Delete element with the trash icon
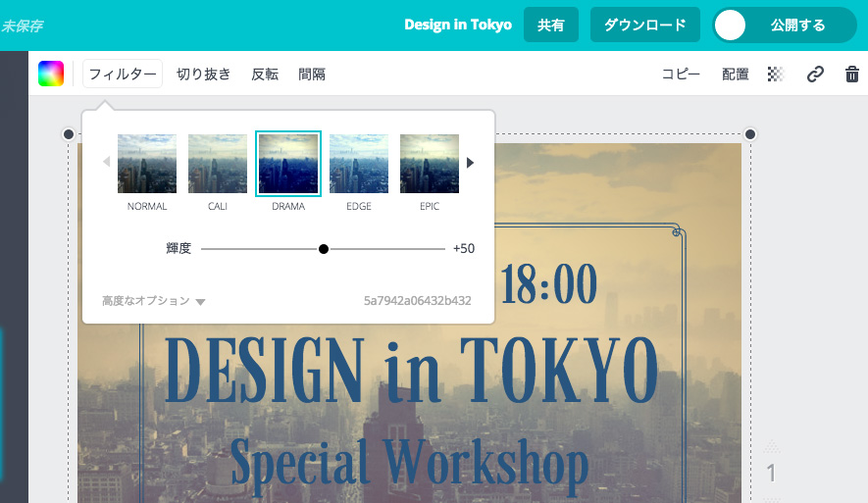Image resolution: width=868 pixels, height=503 pixels. click(x=852, y=74)
